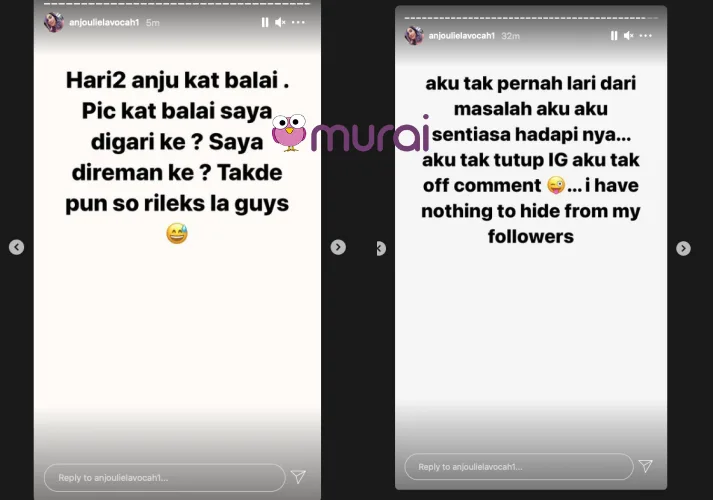Send the left story via paper plane icon

(x=298, y=476)
